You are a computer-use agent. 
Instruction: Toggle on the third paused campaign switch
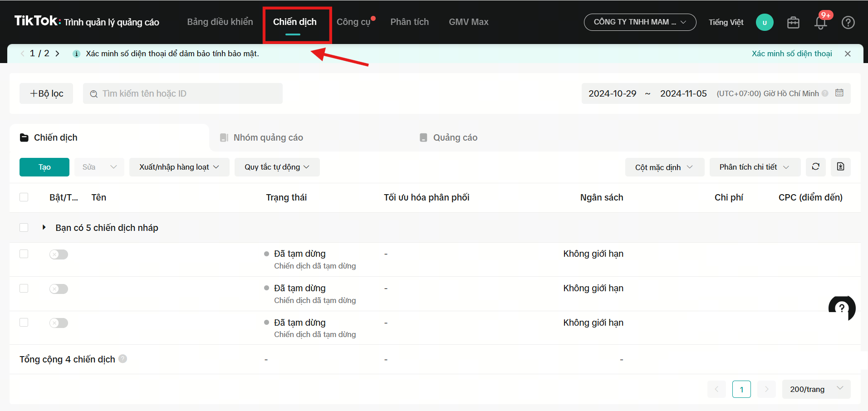pos(59,323)
